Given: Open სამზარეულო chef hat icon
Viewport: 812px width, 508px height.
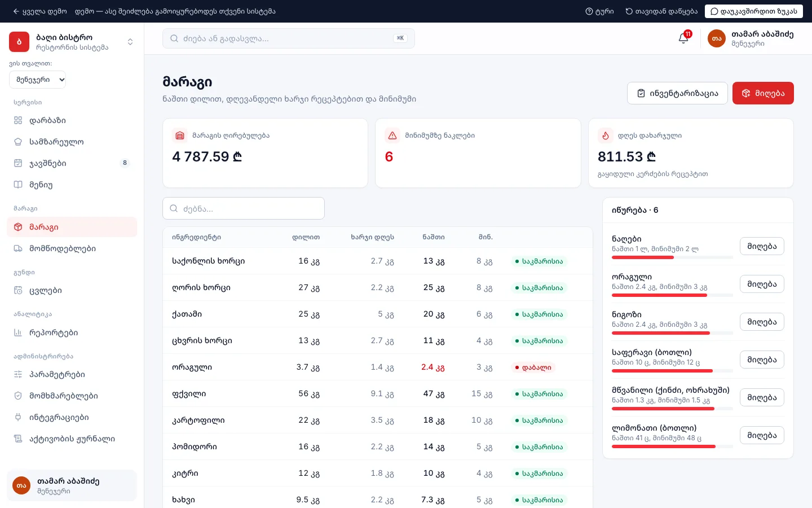Looking at the screenshot, I should 18,142.
